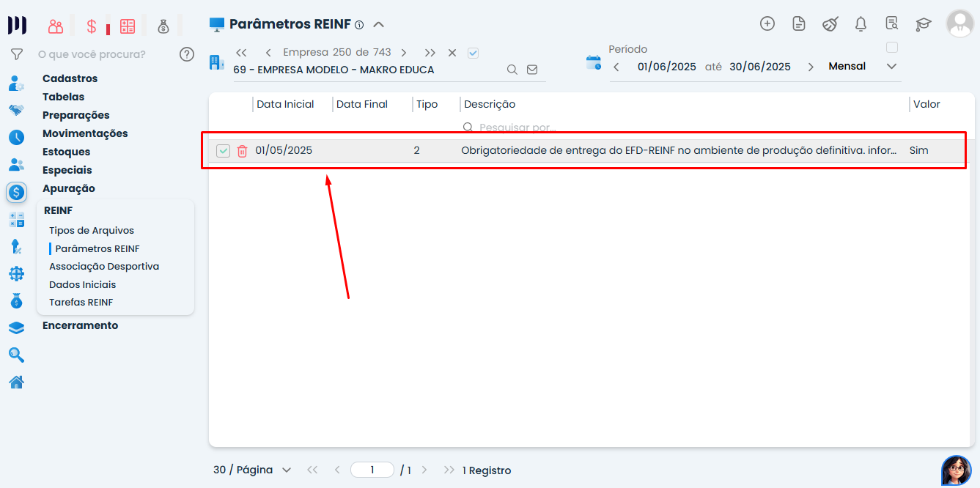Screen dimensions: 980x488
Task: Toggle the checkbox next to company navigation
Action: [473, 53]
